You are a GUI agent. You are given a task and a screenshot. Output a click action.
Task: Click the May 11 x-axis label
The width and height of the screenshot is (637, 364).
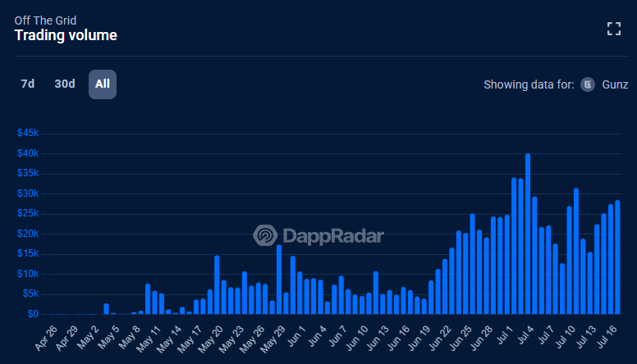click(x=149, y=339)
